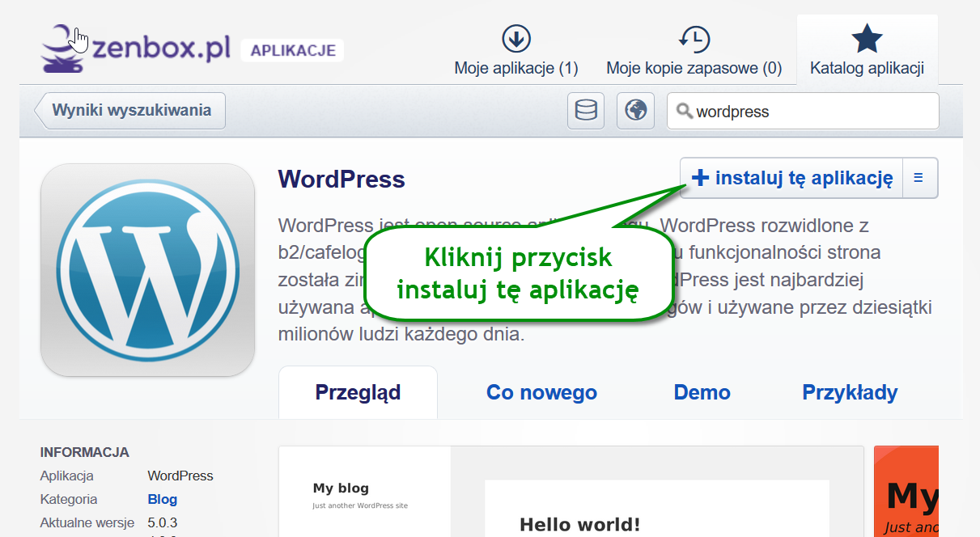The width and height of the screenshot is (980, 537).
Task: Follow the Blog category link
Action: (x=162, y=499)
